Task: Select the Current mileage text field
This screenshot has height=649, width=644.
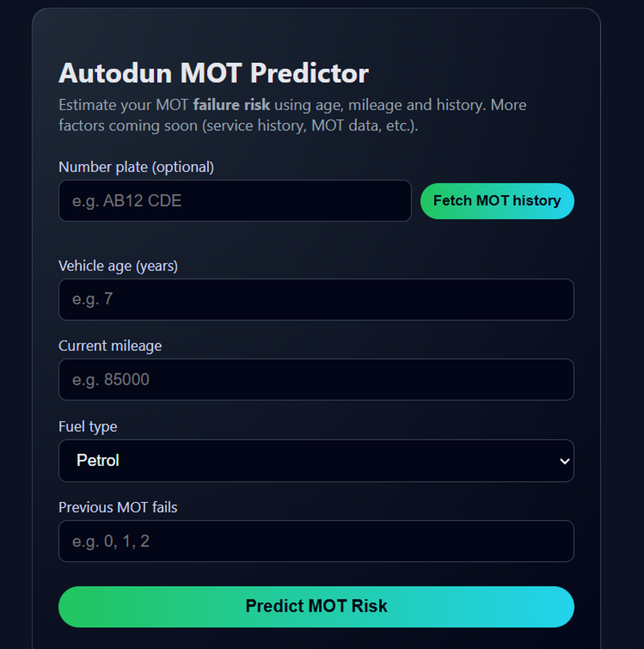Action: (317, 380)
